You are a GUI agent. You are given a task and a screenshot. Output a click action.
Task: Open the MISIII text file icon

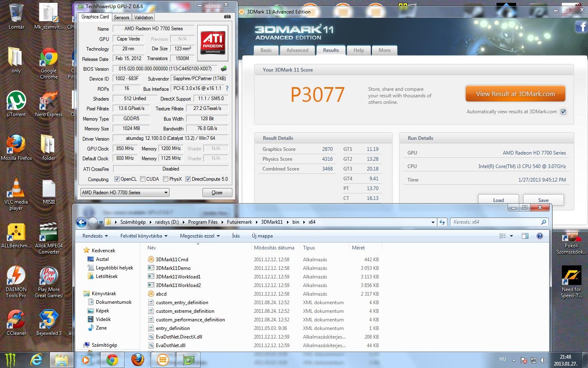click(49, 192)
